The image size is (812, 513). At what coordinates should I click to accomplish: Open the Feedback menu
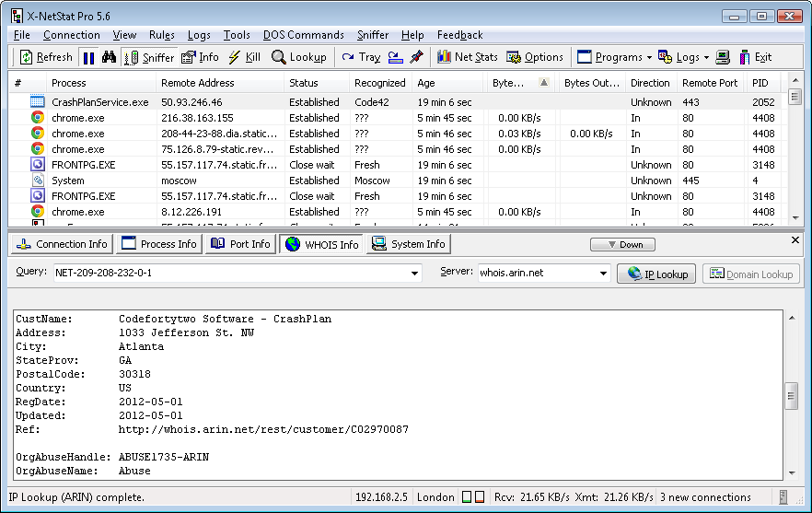[x=460, y=35]
